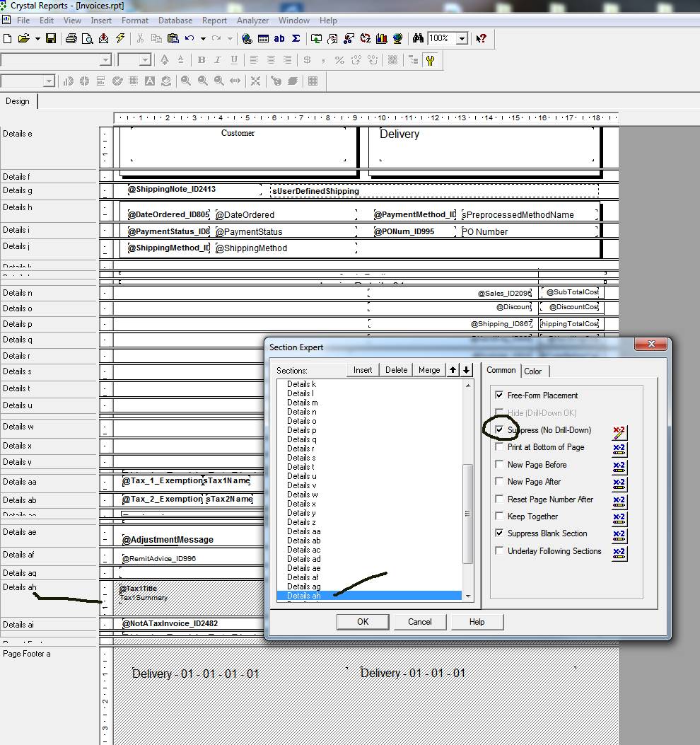Viewport: 700px width, 745px height.
Task: Toggle the Free-Form Placement checkbox
Action: pyautogui.click(x=500, y=395)
